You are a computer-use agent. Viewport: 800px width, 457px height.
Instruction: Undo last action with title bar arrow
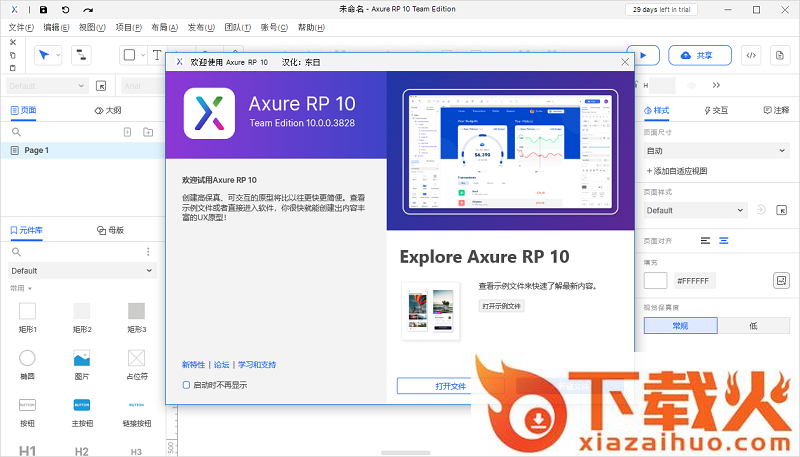65,10
